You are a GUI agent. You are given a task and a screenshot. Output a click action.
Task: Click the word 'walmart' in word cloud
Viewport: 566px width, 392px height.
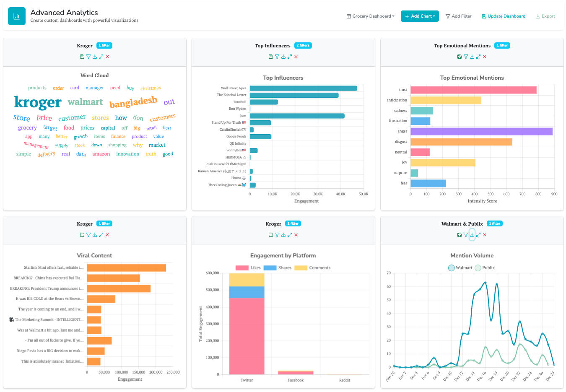85,102
